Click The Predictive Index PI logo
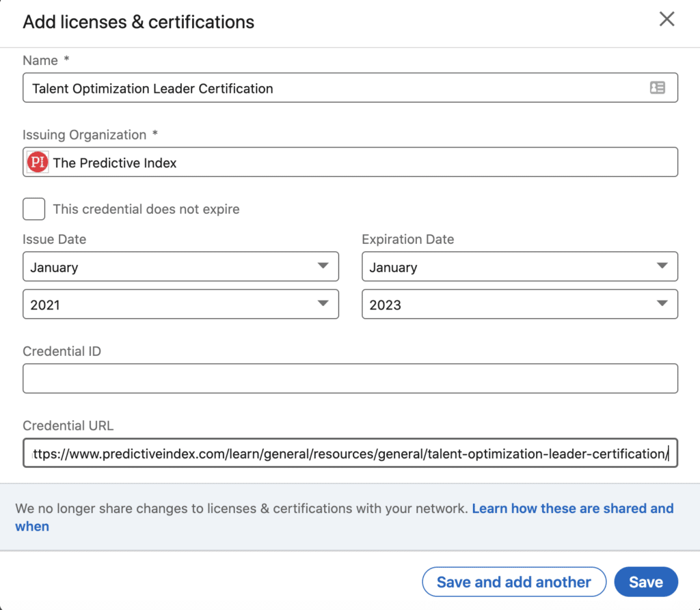 click(x=38, y=162)
